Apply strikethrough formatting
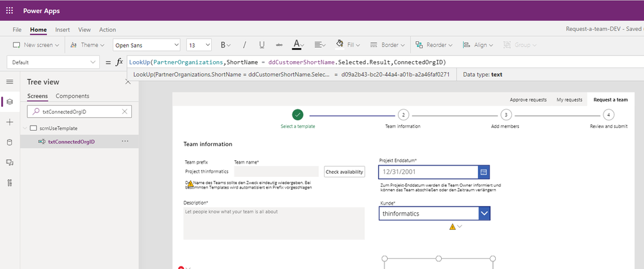 tap(279, 45)
